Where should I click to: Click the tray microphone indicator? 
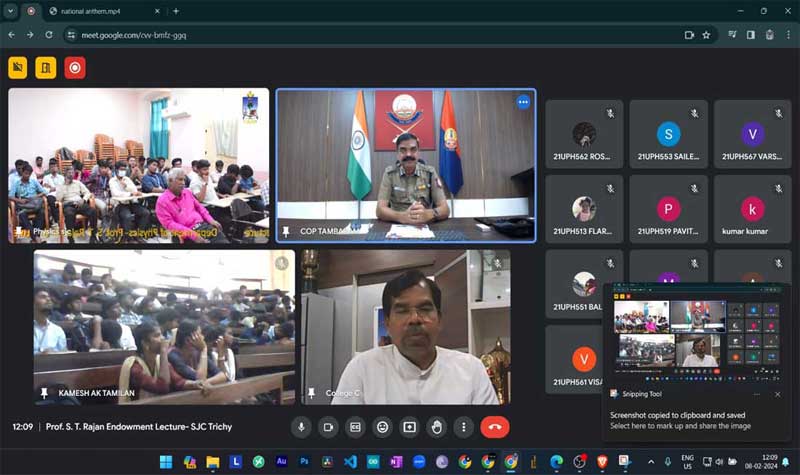point(667,462)
